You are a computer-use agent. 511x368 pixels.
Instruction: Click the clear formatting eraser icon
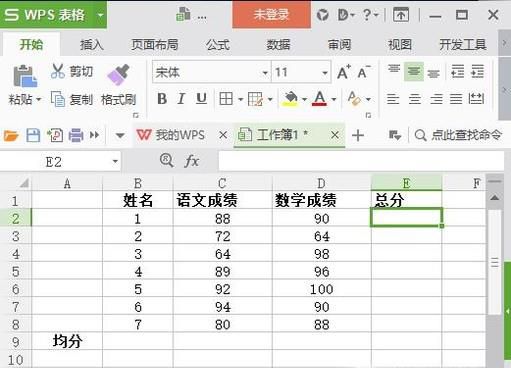coord(354,99)
